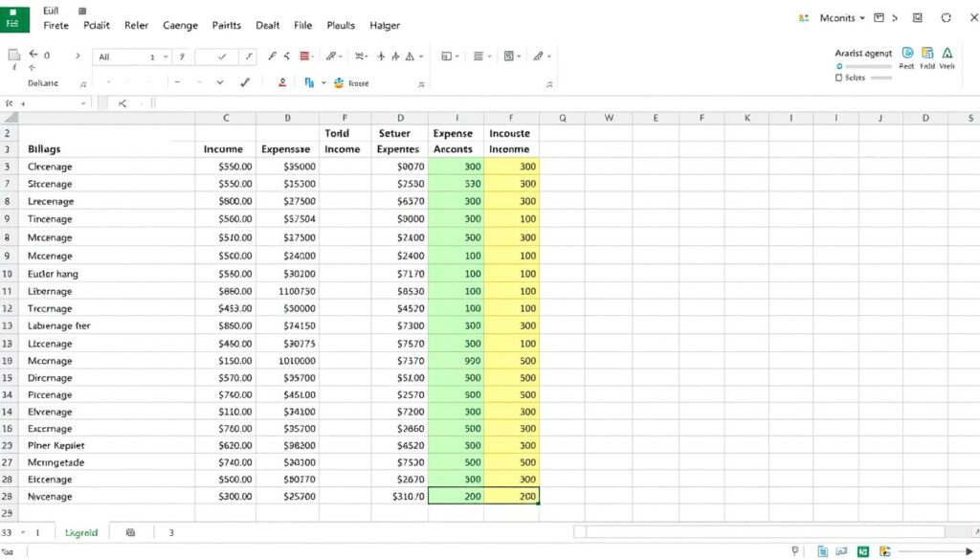This screenshot has width=980, height=560.
Task: Click the bold checkmark icon in lower ribbon
Action: point(245,82)
